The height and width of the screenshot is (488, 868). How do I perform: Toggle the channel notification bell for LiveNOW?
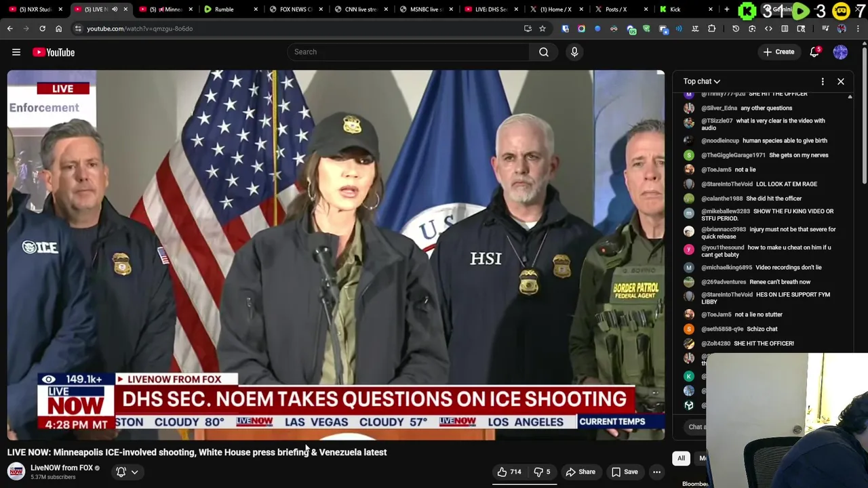tap(121, 472)
